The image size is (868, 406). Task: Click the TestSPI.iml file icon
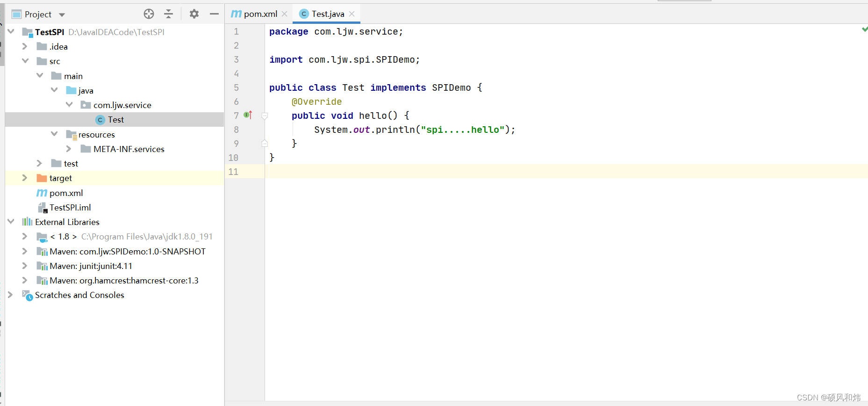click(x=43, y=207)
